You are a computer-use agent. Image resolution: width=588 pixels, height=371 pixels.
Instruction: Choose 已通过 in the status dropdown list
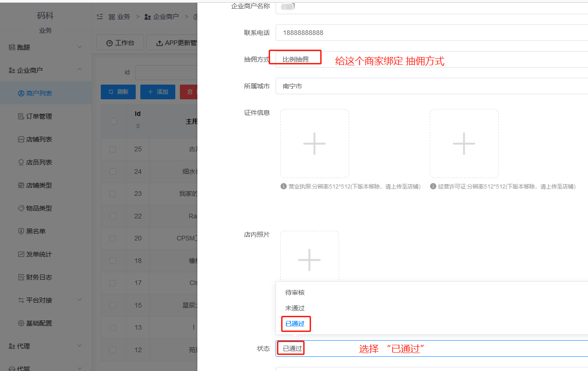295,324
